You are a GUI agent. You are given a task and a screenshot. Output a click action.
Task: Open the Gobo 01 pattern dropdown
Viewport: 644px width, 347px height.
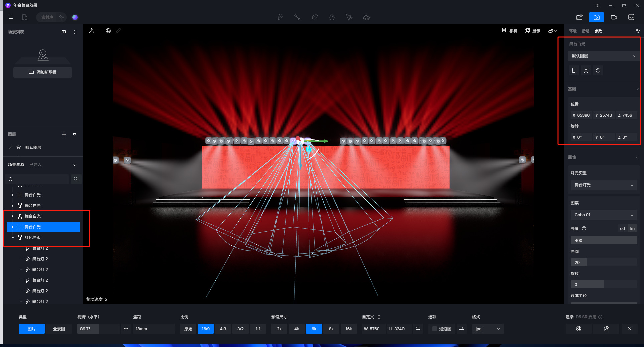pyautogui.click(x=603, y=215)
